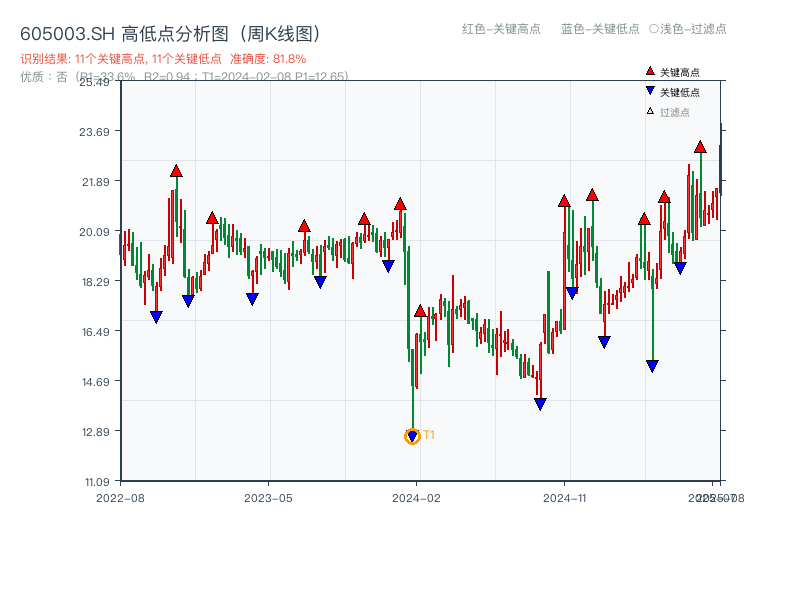Click the white 过滤点 triangle in the legend
Viewport: 800px width, 600px height.
click(650, 111)
